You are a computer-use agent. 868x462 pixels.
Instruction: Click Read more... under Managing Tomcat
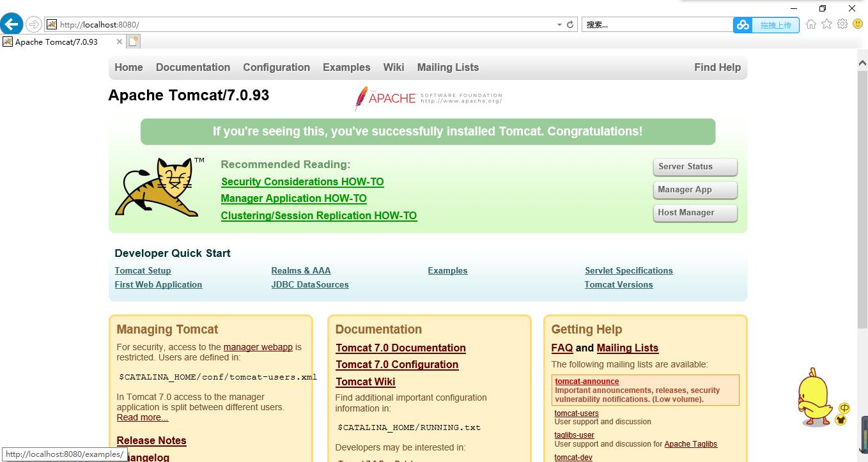click(143, 417)
